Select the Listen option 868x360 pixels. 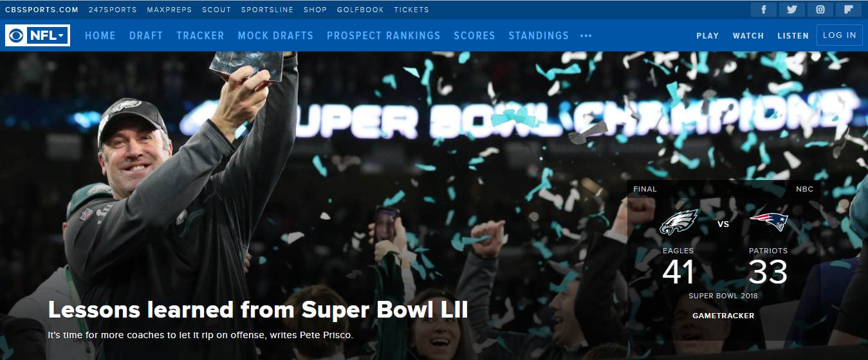tap(793, 36)
